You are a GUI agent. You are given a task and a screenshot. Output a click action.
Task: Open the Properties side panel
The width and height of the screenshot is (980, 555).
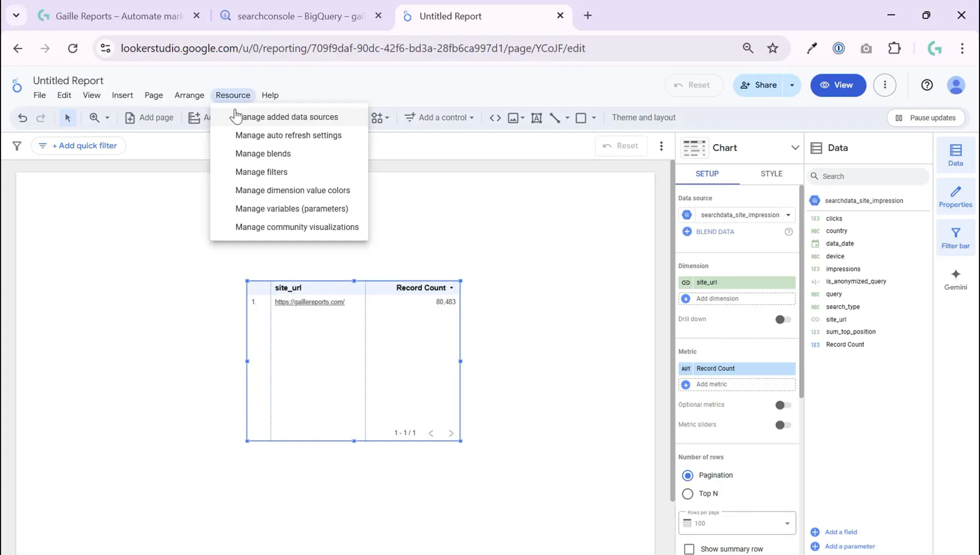tap(955, 197)
